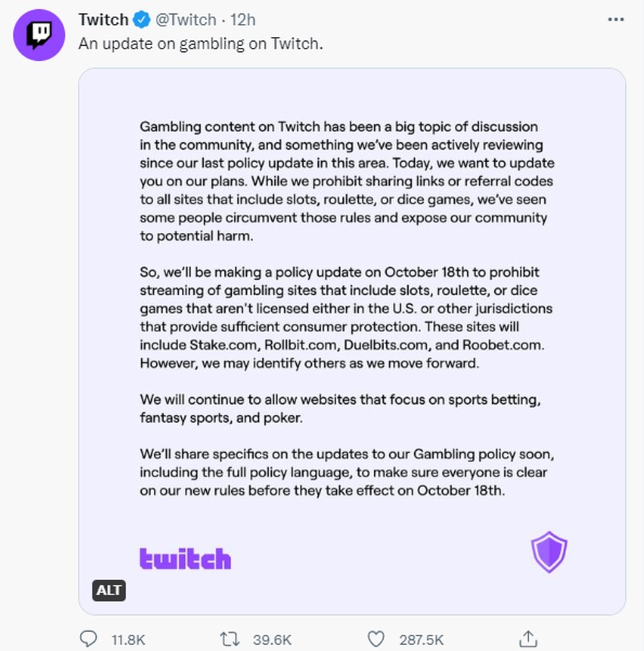Image resolution: width=644 pixels, height=651 pixels.
Task: Visit the @Twitch handle
Action: [188, 20]
